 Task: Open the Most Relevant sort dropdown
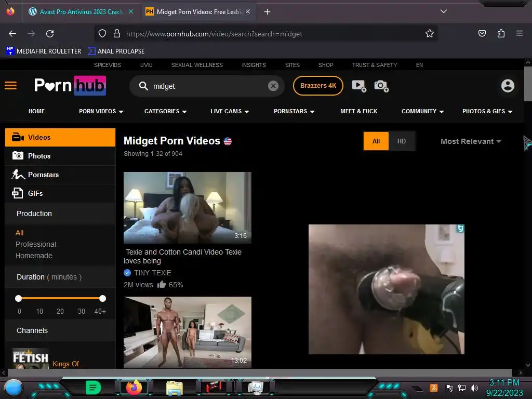point(471,141)
